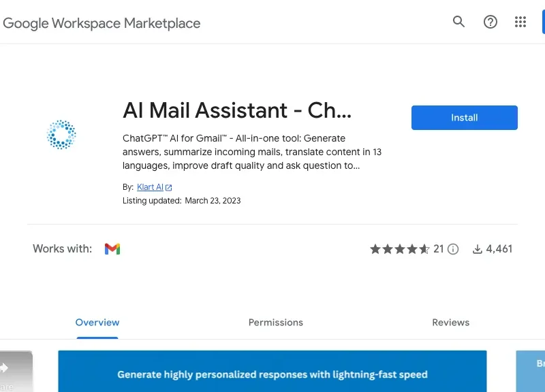545x392 pixels.
Task: Open the Marketplace search icon
Action: 458,22
